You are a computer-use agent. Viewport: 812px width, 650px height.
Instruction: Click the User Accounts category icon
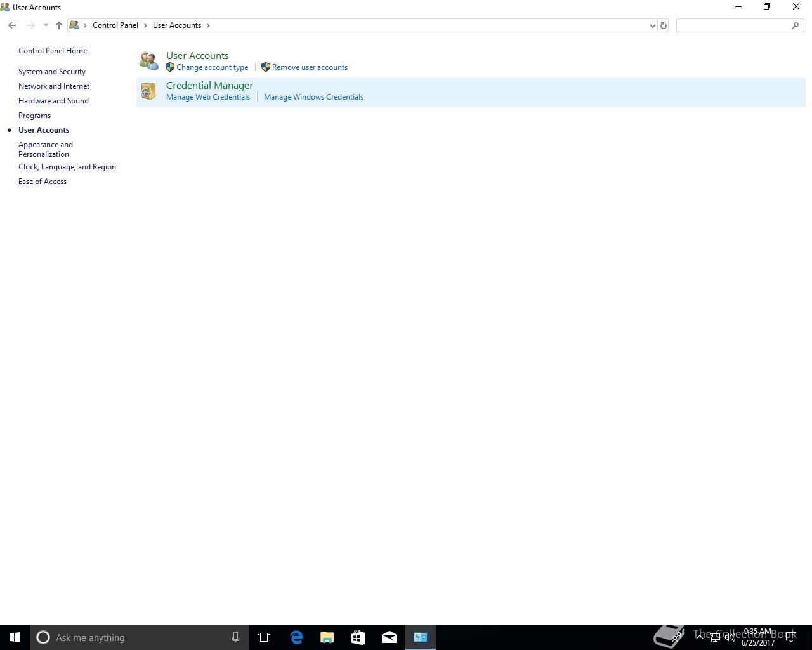click(x=149, y=61)
